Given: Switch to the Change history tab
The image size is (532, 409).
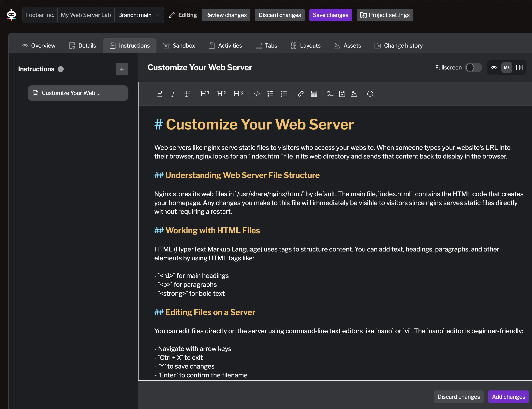Looking at the screenshot, I should coord(398,46).
